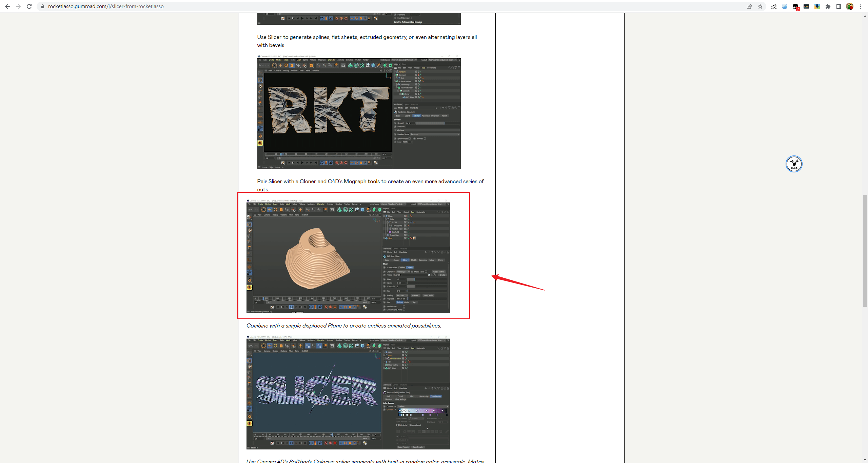Open the Spacing Per-Step dropdown
Viewport: 868px width, 463px height.
[x=402, y=295]
